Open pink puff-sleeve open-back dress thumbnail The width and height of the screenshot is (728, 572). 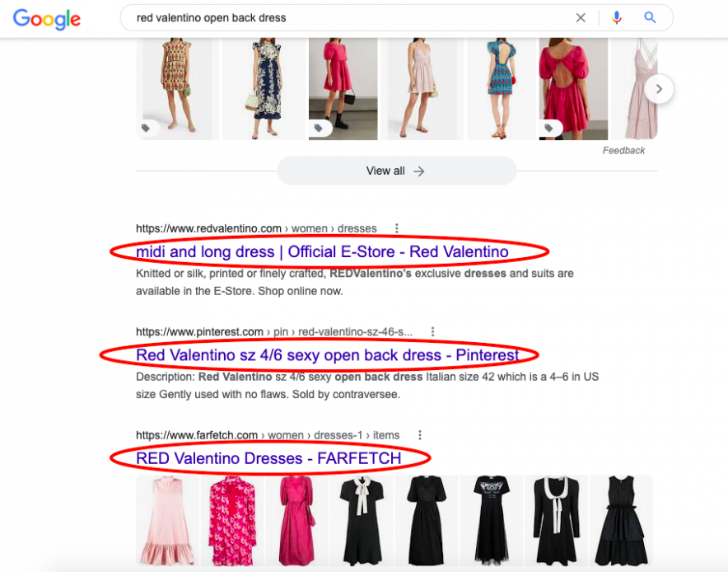tap(573, 89)
